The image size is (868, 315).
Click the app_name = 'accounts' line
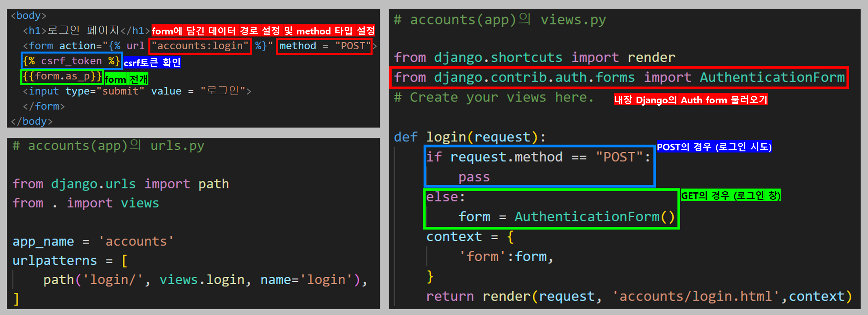[93, 241]
